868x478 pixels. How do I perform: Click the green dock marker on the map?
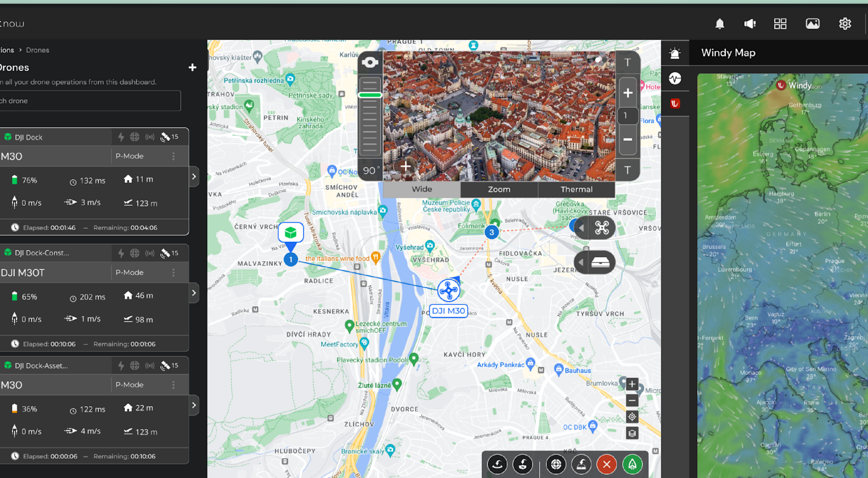pos(291,233)
